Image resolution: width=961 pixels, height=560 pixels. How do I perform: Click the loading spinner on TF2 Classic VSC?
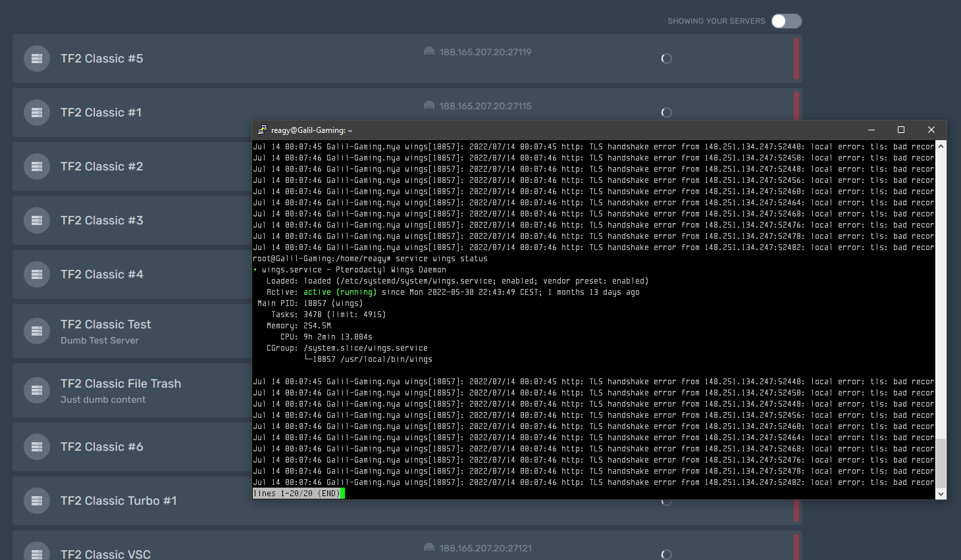[666, 555]
